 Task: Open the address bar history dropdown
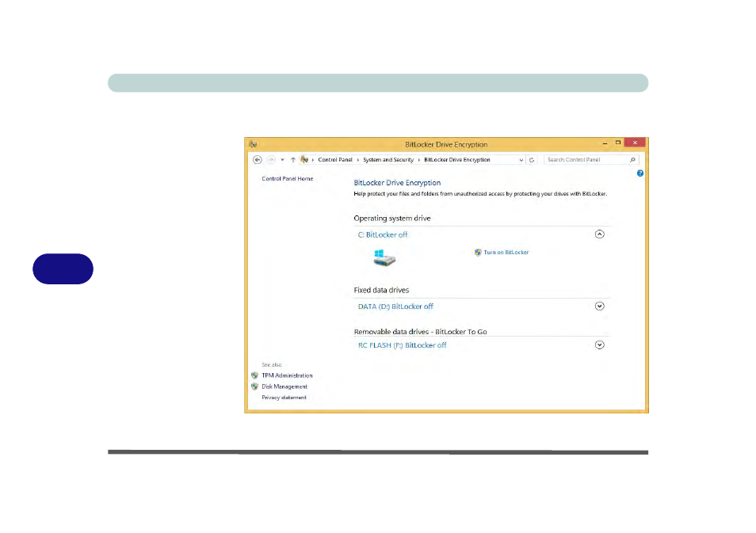[x=521, y=160]
